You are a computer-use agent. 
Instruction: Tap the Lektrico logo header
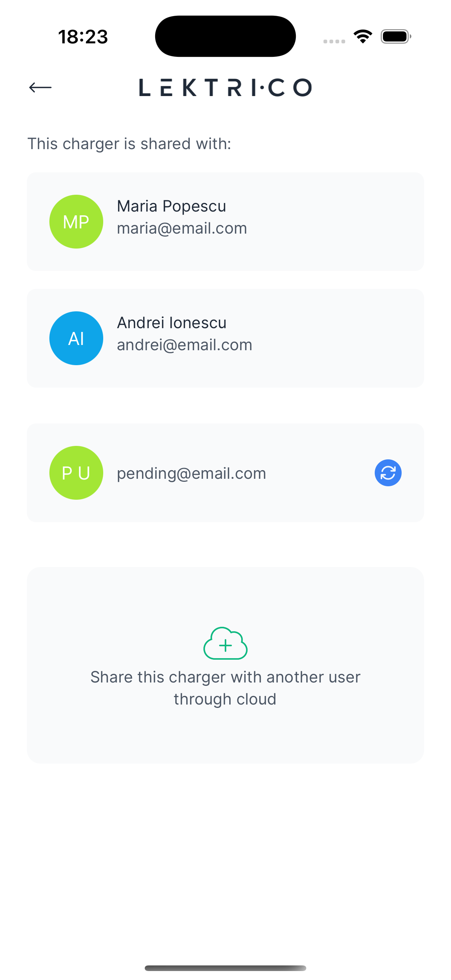[x=225, y=87]
